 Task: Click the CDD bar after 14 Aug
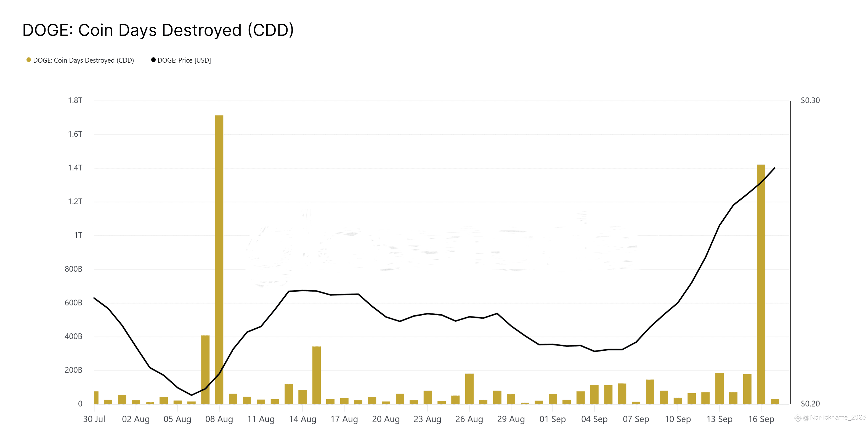click(x=316, y=375)
